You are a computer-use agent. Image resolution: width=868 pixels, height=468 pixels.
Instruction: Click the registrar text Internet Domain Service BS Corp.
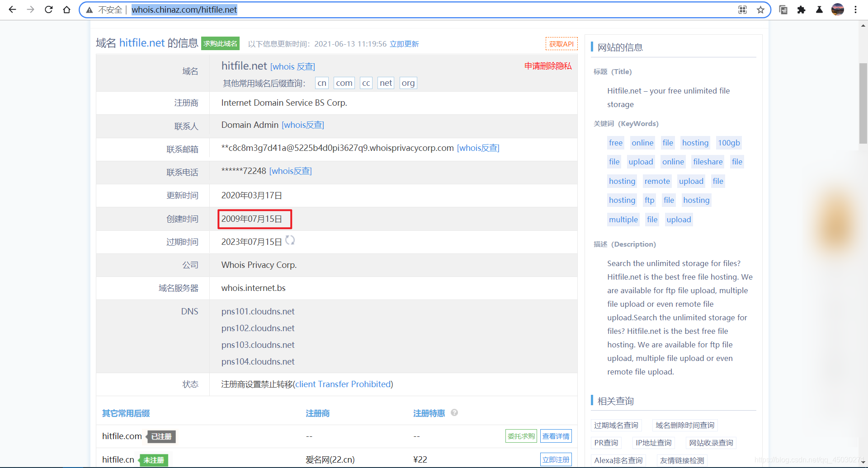[x=284, y=103]
